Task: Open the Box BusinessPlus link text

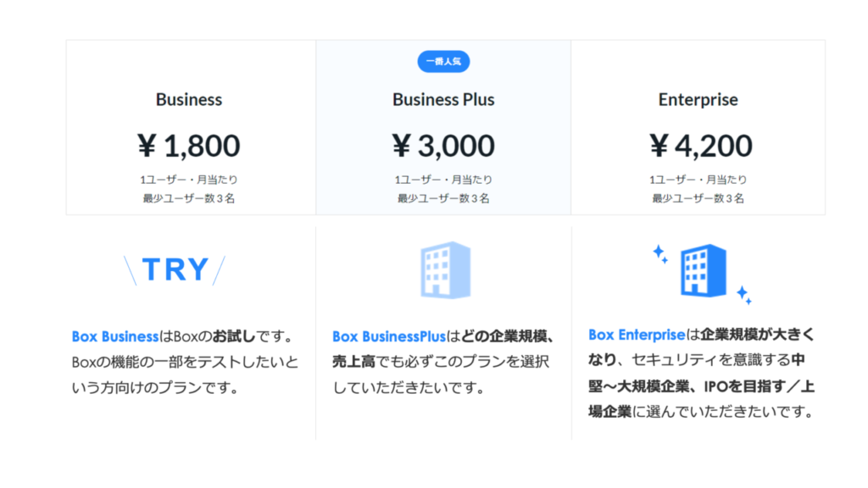Action: [388, 336]
